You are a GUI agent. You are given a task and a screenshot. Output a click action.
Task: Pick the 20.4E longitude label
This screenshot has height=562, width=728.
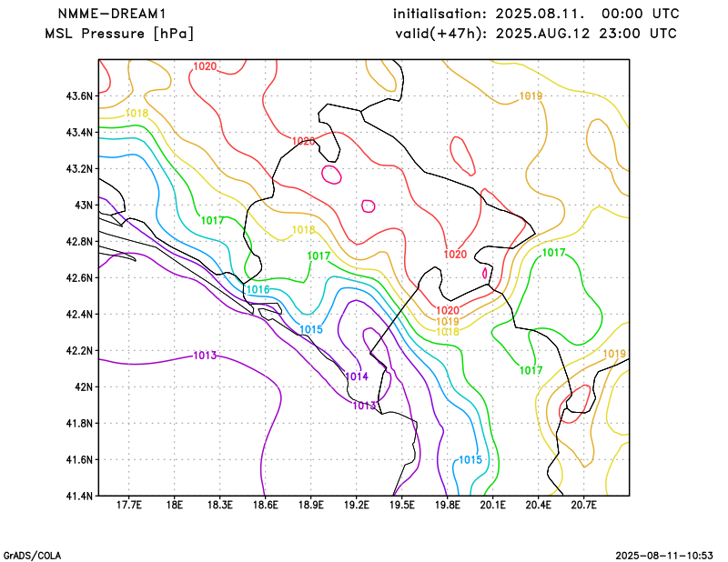pos(538,505)
